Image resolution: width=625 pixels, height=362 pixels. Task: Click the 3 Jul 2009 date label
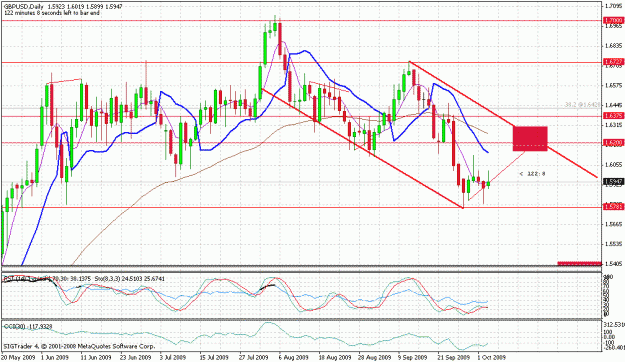[173, 357]
